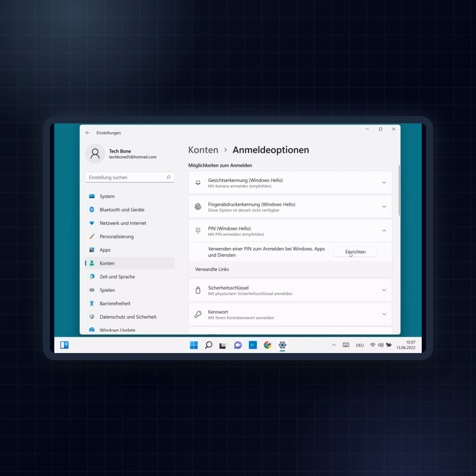
Task: Expand Gesichtserkennung (Windows Hello) chevron
Action: (384, 182)
